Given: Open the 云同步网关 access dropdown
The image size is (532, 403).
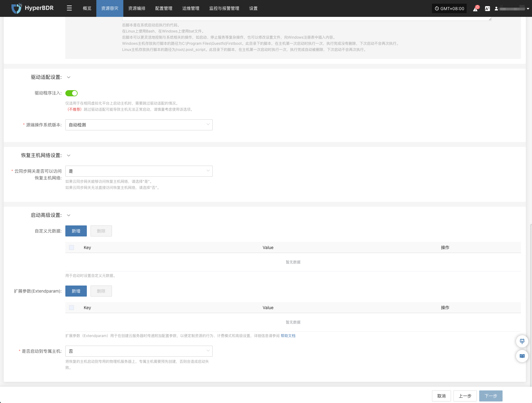Looking at the screenshot, I should (139, 171).
